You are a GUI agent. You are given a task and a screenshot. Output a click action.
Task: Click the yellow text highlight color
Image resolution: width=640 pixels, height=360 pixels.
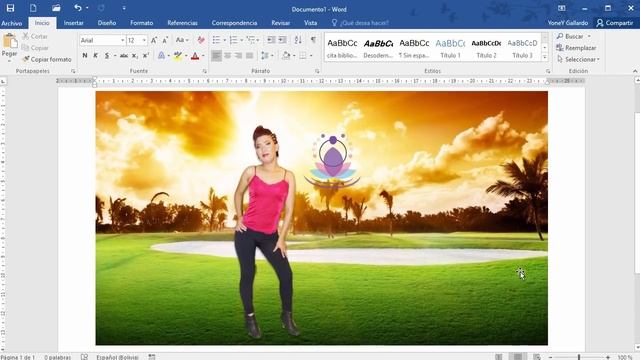click(178, 56)
